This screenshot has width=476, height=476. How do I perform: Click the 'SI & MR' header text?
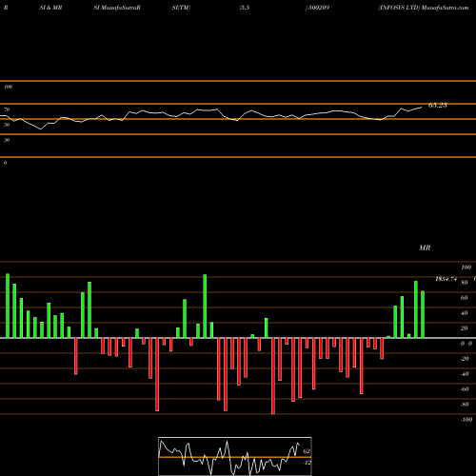point(50,8)
